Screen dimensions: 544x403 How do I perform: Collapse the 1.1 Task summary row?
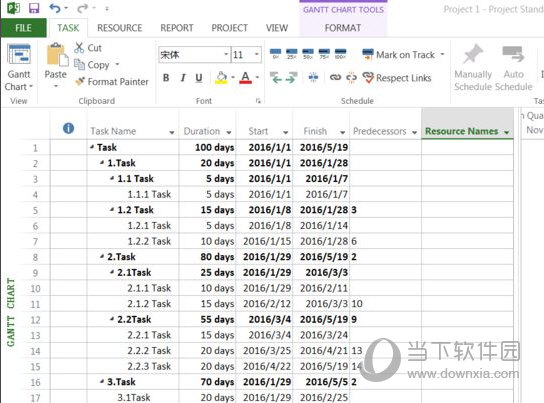click(112, 178)
